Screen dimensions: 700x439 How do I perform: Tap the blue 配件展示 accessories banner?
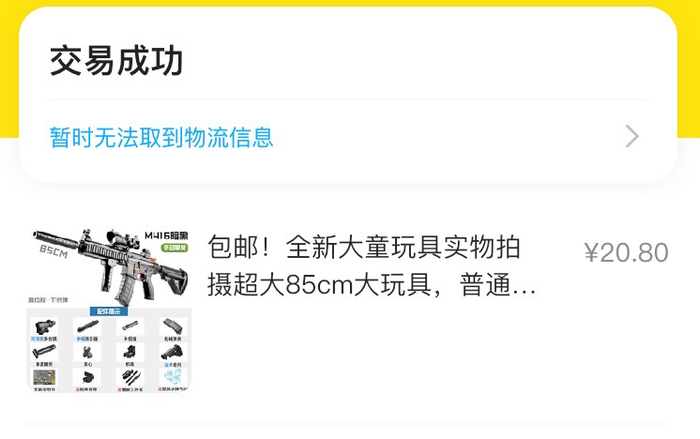click(109, 311)
